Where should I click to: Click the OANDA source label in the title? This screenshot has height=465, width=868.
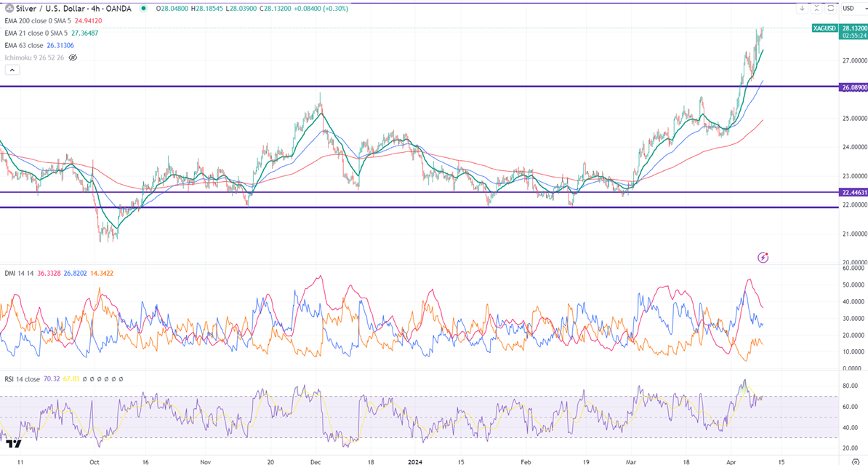pos(118,8)
